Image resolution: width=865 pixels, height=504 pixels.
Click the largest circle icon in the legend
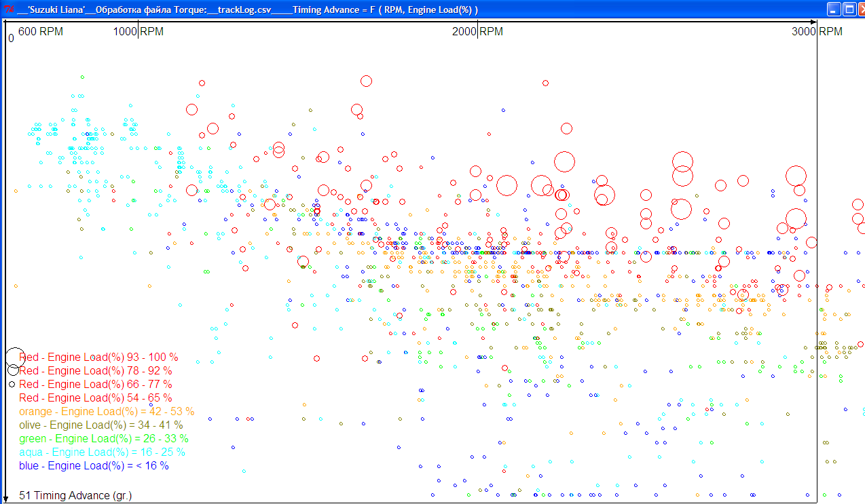point(15,357)
